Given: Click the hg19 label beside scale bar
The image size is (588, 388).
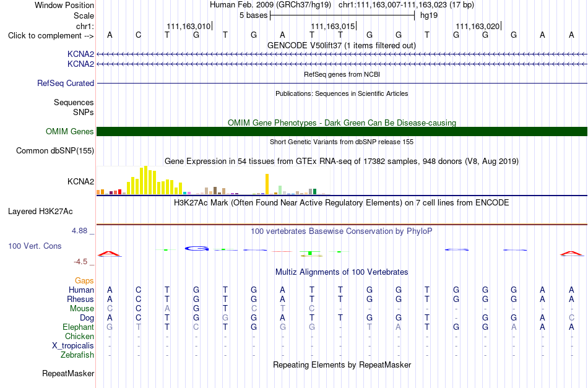Looking at the screenshot, I should 429,15.
